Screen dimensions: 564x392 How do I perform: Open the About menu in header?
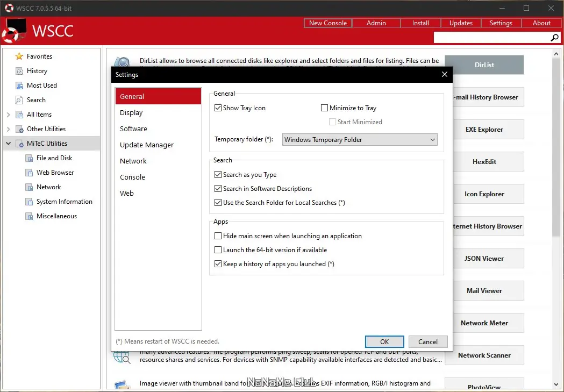541,23
